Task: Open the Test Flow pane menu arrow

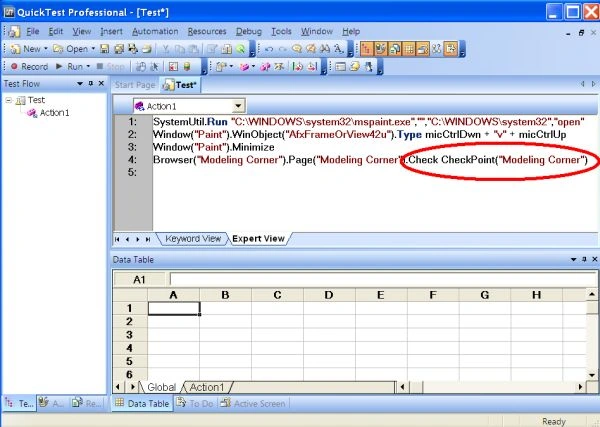Action: (x=80, y=83)
